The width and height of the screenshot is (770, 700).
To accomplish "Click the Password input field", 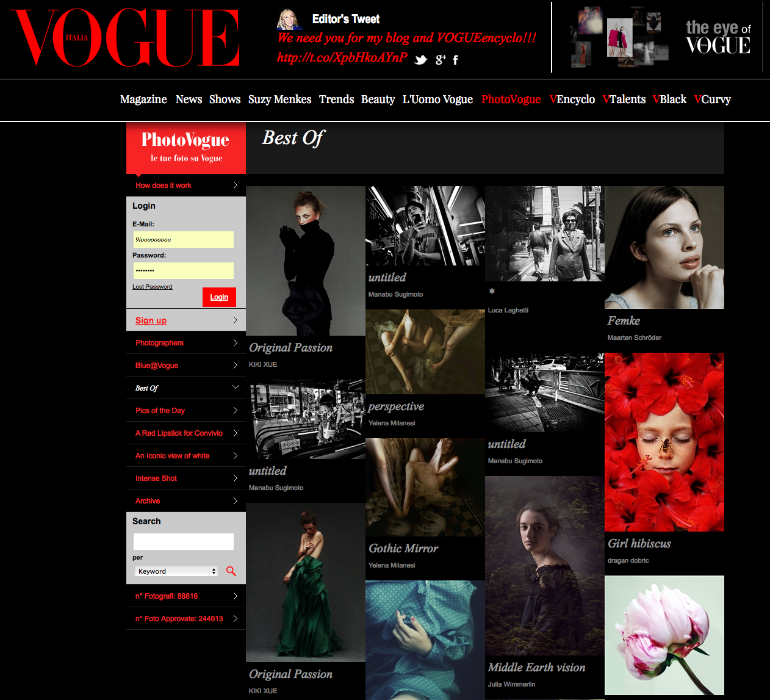I will coord(184,270).
